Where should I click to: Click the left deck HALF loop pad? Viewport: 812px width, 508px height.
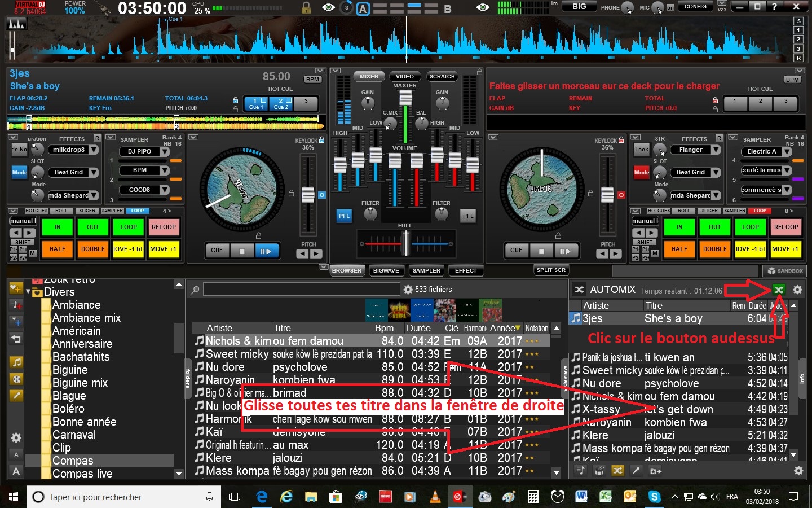pyautogui.click(x=57, y=249)
